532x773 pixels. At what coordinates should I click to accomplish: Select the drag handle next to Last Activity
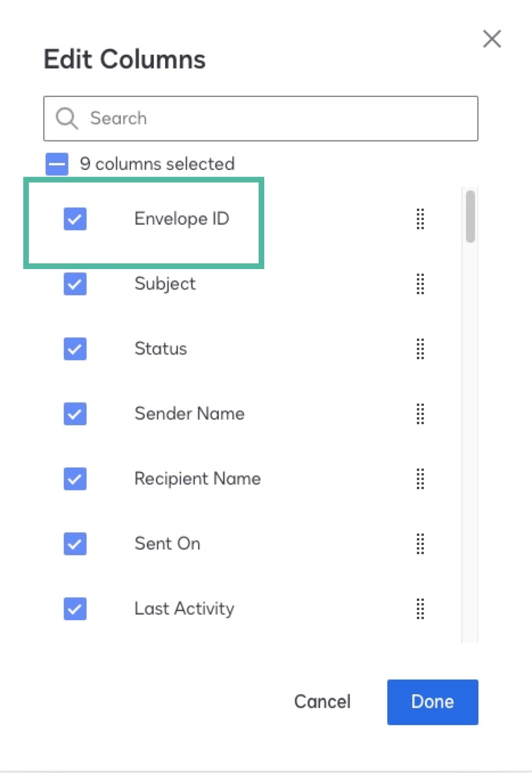pos(420,609)
